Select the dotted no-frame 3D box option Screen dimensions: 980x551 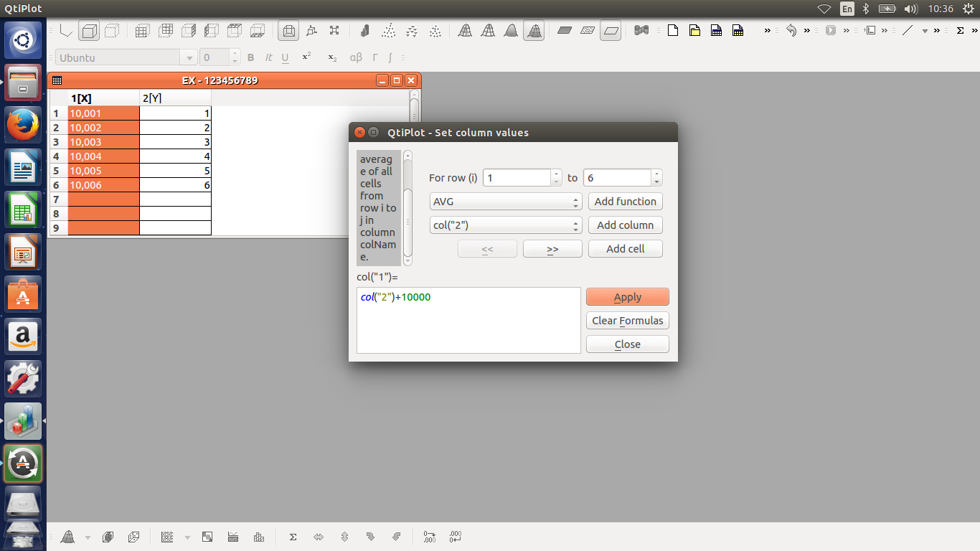(x=111, y=30)
